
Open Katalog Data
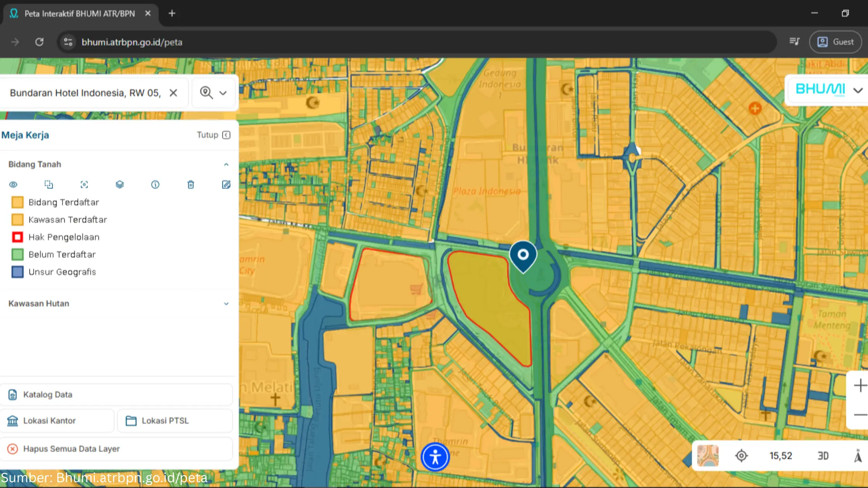pos(116,395)
